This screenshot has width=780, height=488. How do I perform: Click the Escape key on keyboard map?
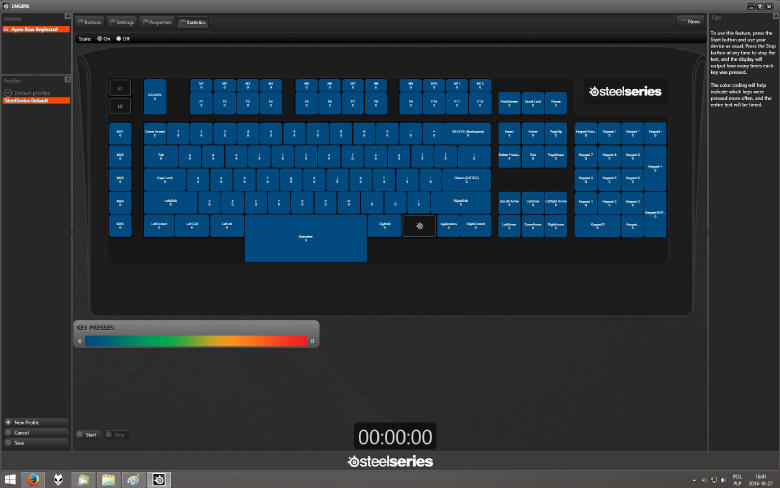tap(155, 97)
